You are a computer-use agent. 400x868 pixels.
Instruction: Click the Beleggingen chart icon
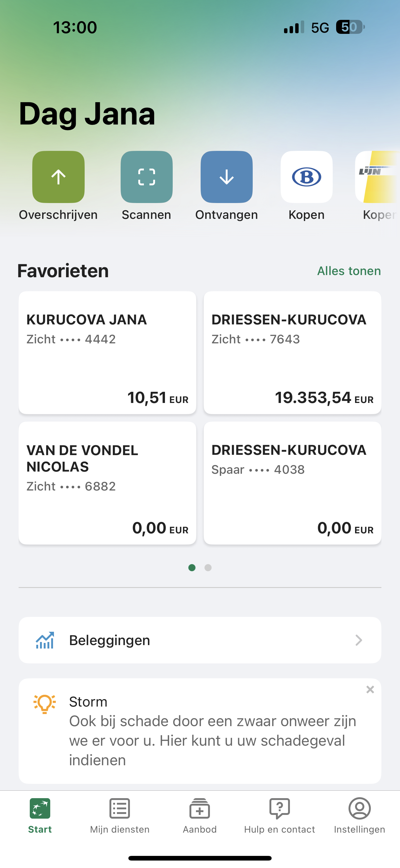click(45, 640)
